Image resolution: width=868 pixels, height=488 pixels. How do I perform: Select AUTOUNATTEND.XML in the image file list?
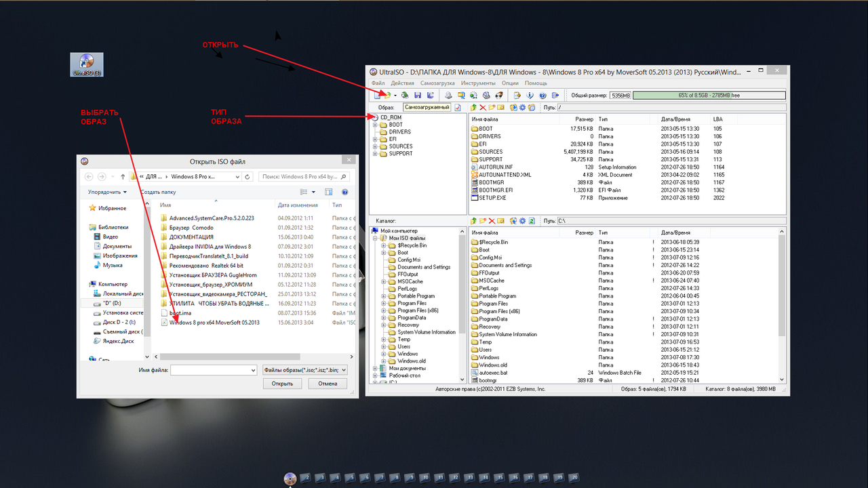tap(500, 175)
